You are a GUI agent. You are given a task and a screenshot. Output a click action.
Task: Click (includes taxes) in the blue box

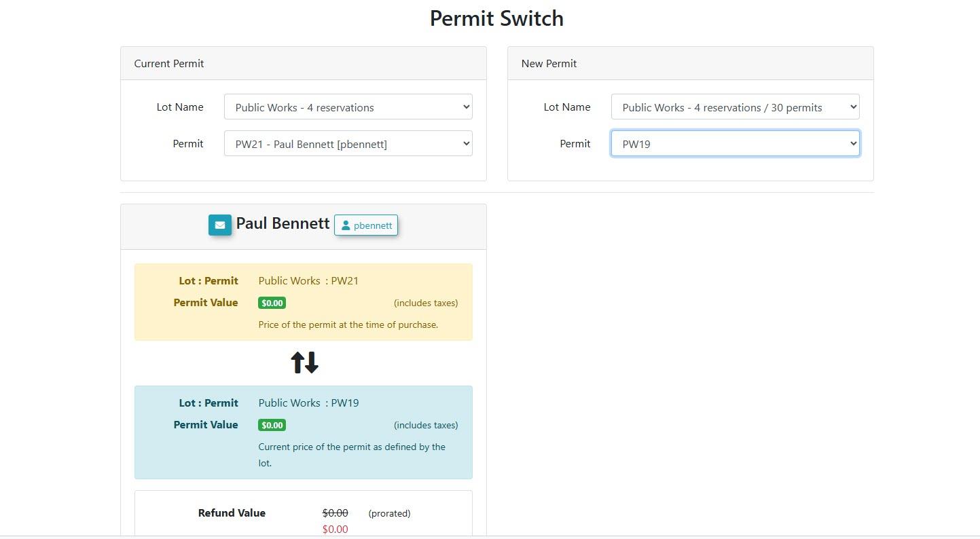(426, 426)
